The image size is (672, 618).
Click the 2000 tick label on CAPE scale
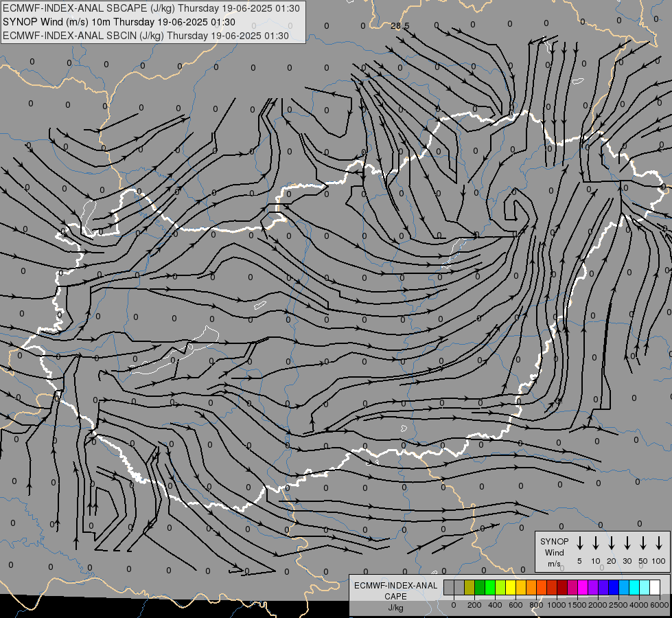coord(598,605)
